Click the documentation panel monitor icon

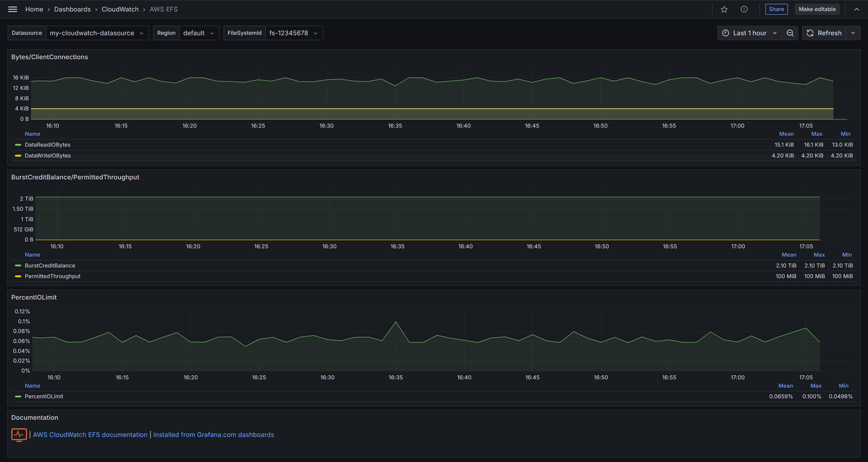pyautogui.click(x=19, y=434)
